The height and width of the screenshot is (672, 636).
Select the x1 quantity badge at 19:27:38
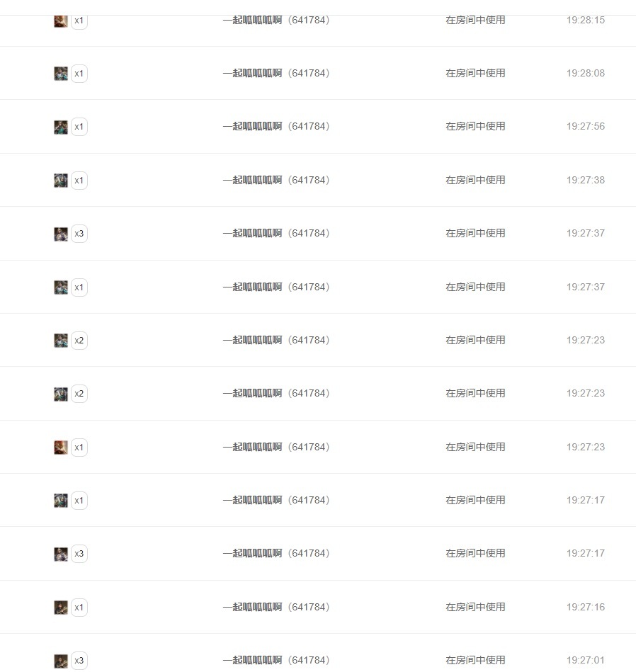click(79, 181)
